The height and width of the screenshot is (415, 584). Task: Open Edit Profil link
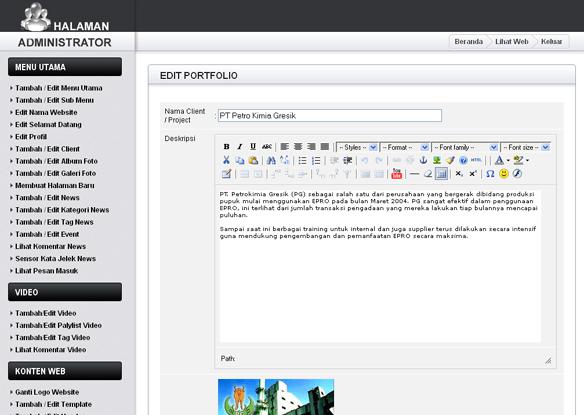click(x=31, y=137)
